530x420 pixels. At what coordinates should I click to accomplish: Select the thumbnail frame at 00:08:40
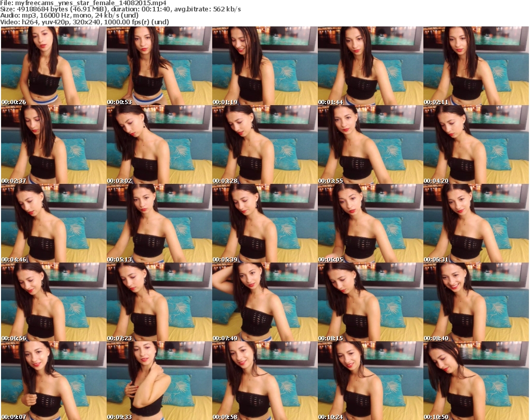476,302
